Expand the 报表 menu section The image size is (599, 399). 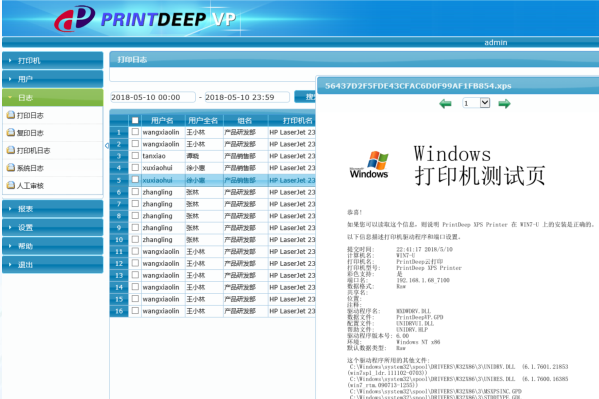coord(53,209)
